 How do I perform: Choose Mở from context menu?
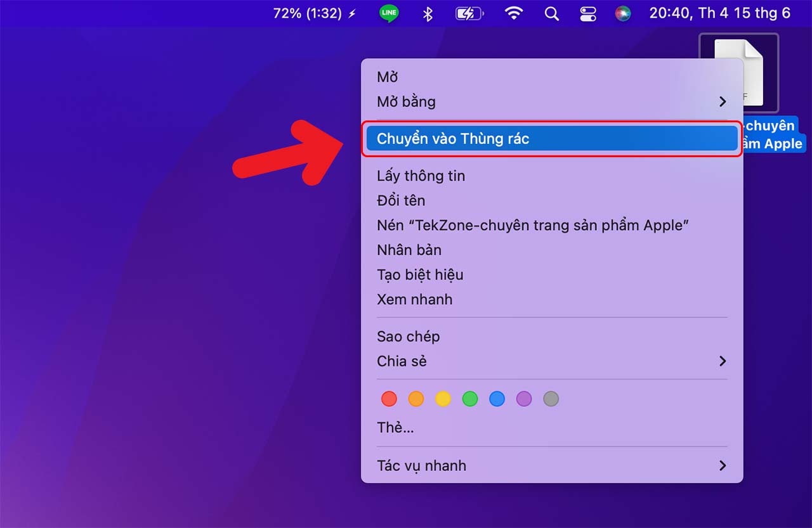pyautogui.click(x=552, y=77)
